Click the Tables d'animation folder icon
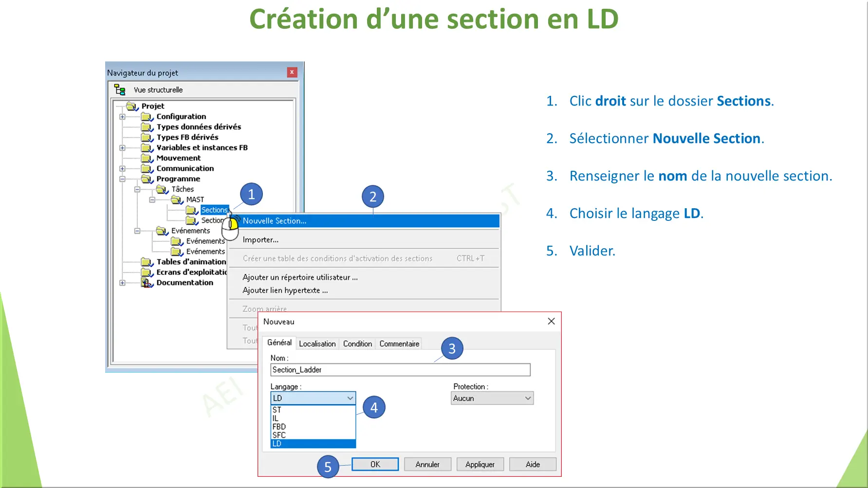Image resolution: width=868 pixels, height=488 pixels. [148, 262]
